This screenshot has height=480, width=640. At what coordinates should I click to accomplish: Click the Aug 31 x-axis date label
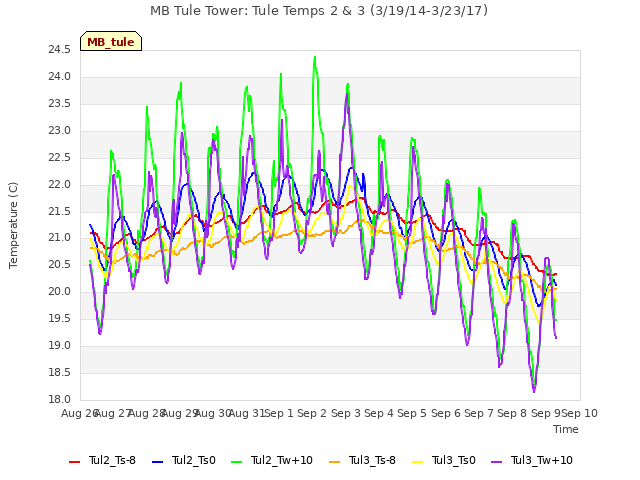(247, 413)
